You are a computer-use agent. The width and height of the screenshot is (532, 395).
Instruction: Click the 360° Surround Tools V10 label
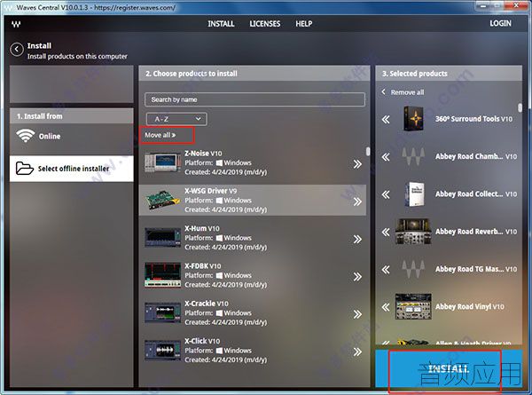[474, 119]
